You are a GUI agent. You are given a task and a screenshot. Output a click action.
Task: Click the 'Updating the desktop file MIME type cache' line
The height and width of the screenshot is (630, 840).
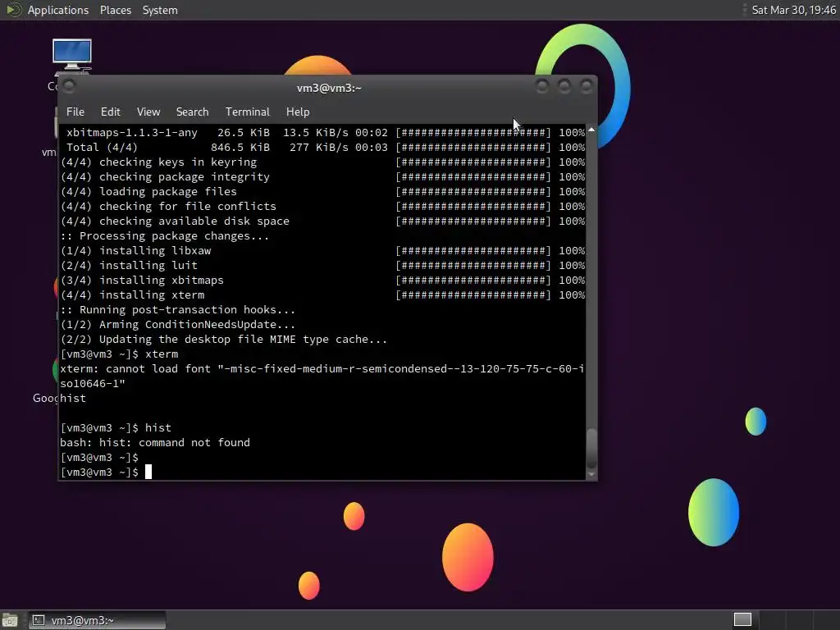point(223,339)
